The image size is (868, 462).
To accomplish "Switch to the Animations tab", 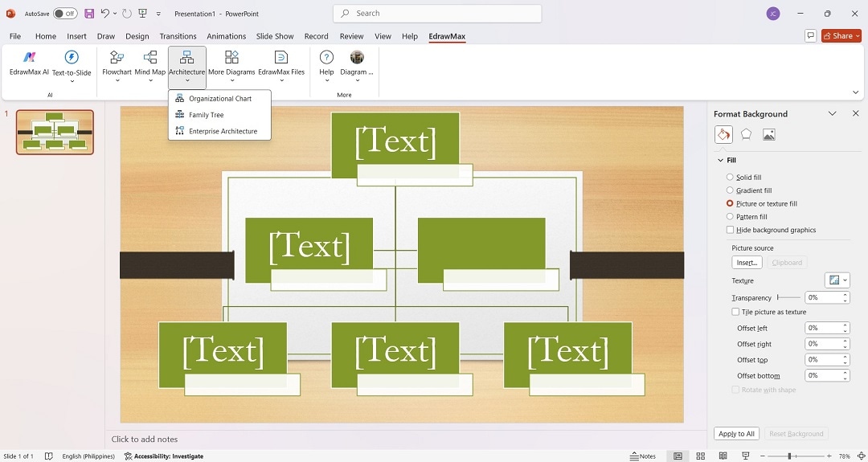I will pyautogui.click(x=226, y=36).
